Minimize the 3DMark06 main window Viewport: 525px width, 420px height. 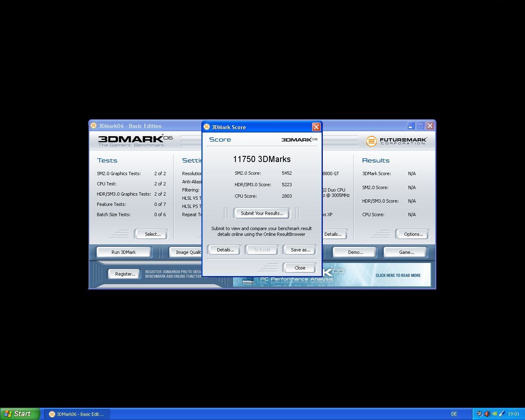point(411,126)
